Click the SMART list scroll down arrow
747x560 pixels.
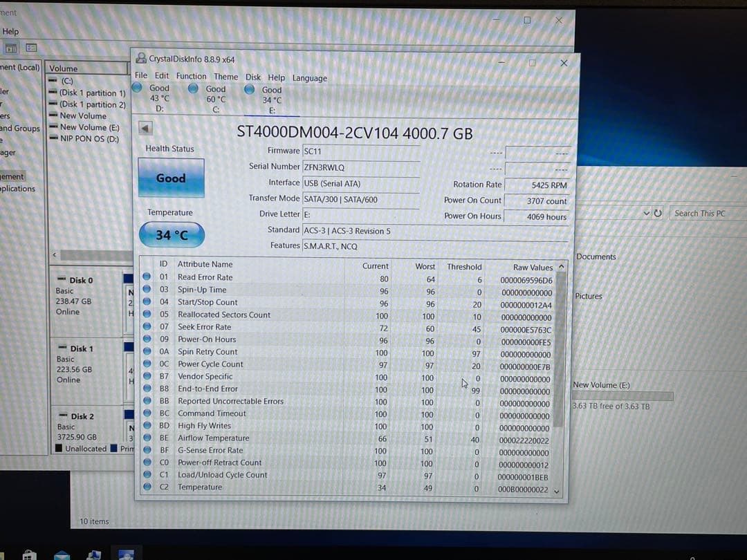click(556, 492)
